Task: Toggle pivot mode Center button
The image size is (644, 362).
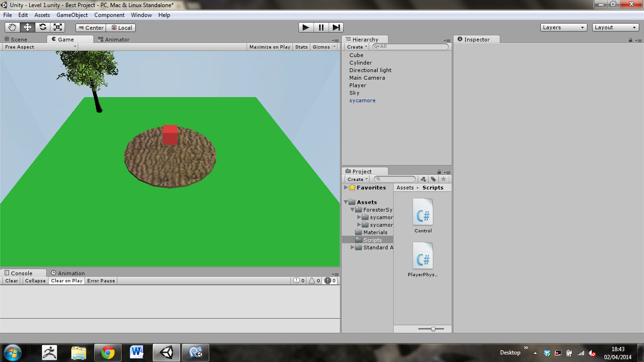Action: click(91, 28)
